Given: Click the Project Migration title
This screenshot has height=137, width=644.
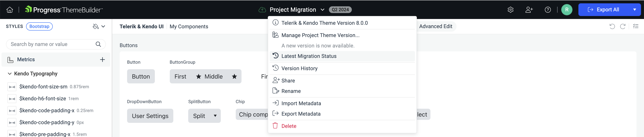Looking at the screenshot, I should coord(293,10).
